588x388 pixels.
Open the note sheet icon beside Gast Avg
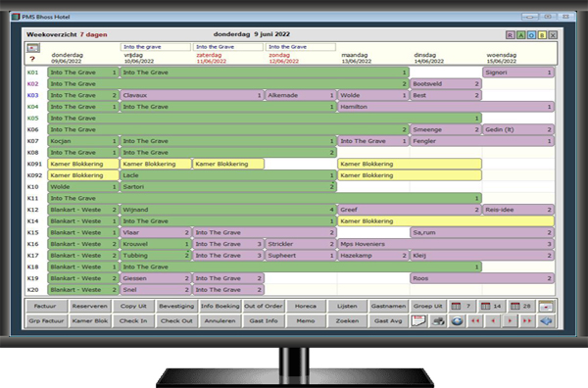418,321
